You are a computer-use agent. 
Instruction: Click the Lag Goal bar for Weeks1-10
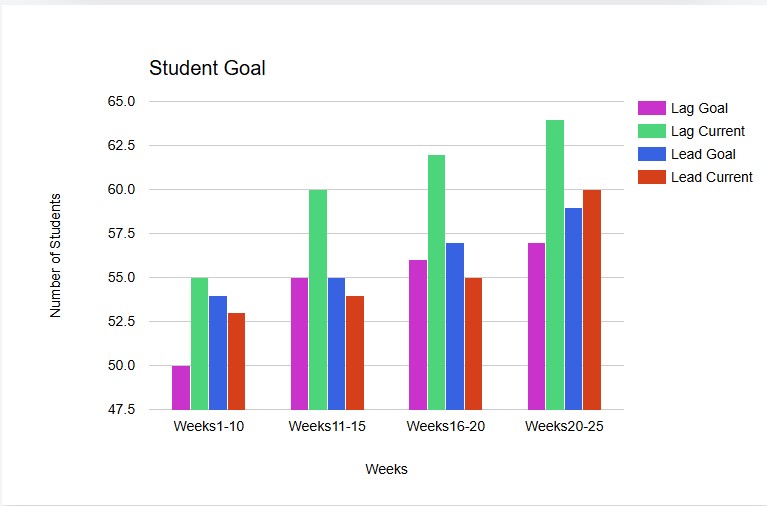pos(180,388)
